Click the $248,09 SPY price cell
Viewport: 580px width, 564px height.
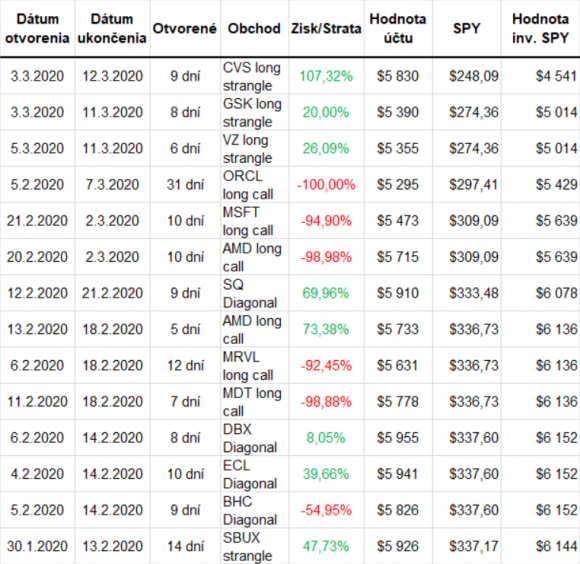467,76
